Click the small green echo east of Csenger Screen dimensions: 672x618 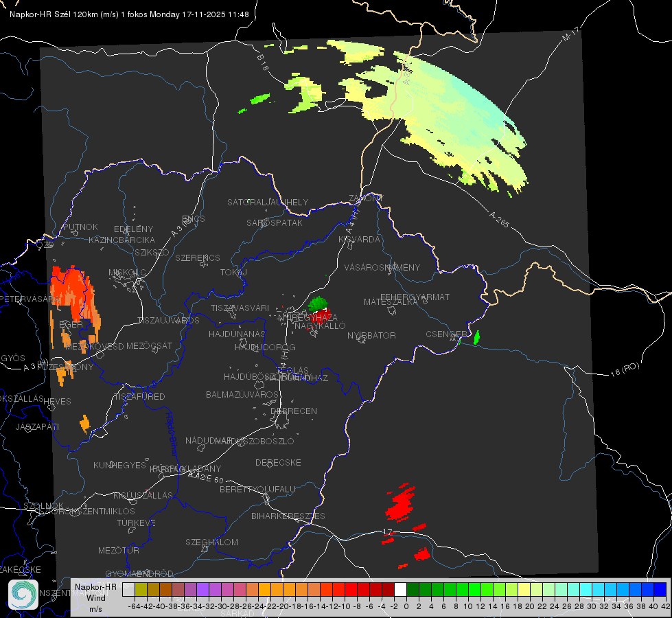tap(476, 338)
